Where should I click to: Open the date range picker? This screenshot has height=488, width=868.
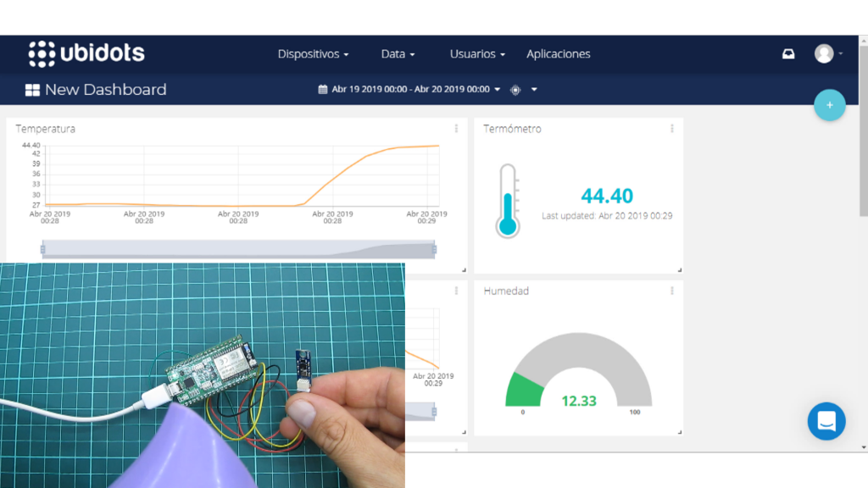tap(409, 90)
